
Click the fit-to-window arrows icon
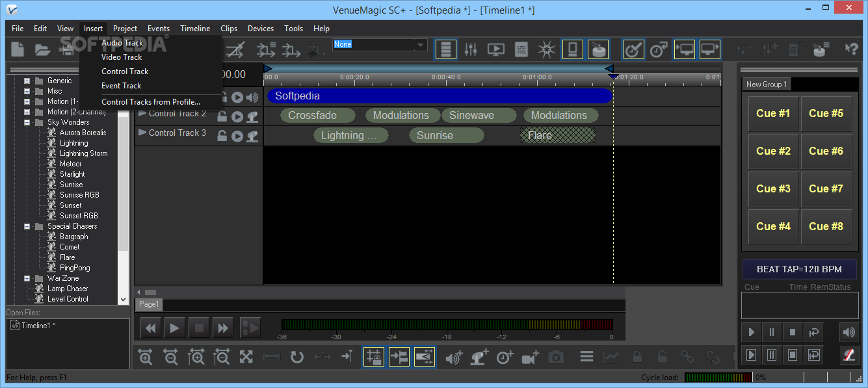(246, 357)
